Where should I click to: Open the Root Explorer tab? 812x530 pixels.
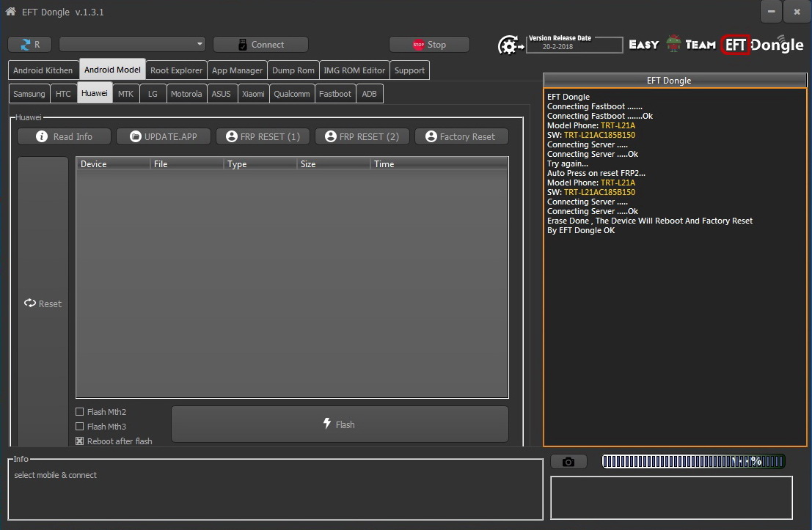click(176, 70)
